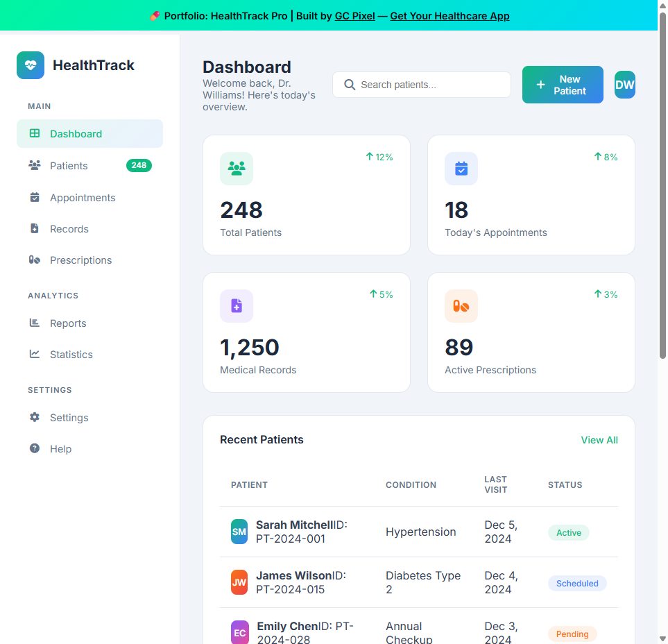The width and height of the screenshot is (668, 644).
Task: Select the Prescriptions pill icon
Action: tap(34, 260)
